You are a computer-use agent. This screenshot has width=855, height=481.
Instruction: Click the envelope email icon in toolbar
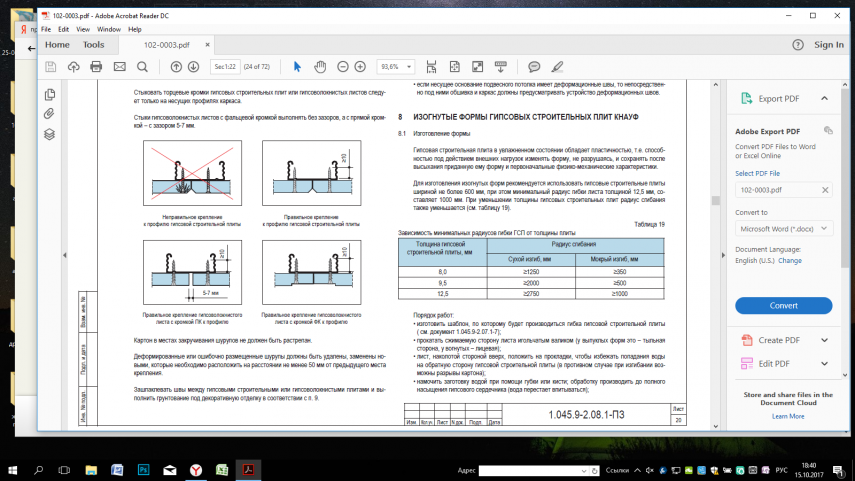119,66
